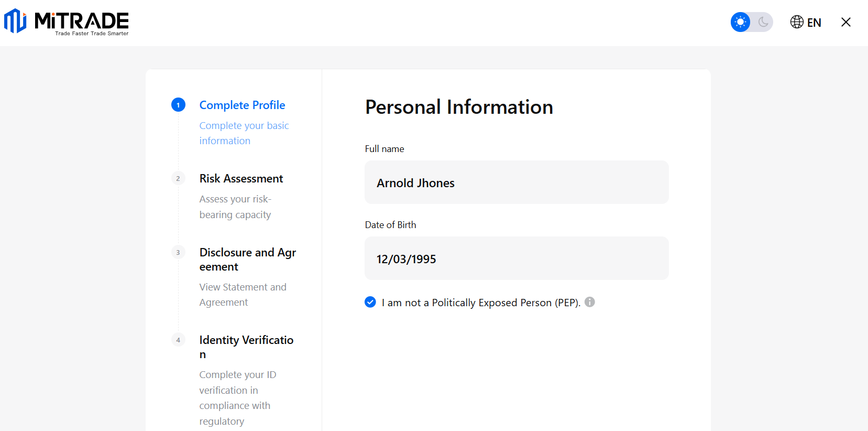868x431 pixels.
Task: Click 'Assess your risk-bearing capacity' text
Action: pos(235,207)
